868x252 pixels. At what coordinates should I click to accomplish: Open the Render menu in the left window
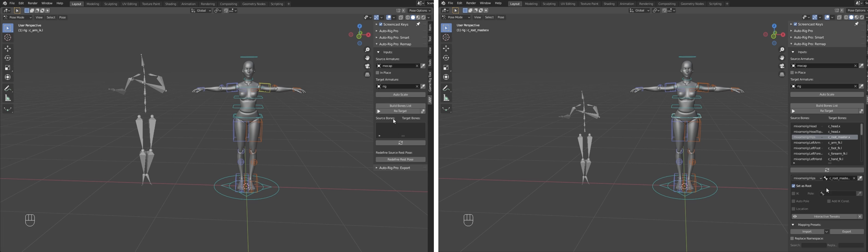[x=33, y=3]
